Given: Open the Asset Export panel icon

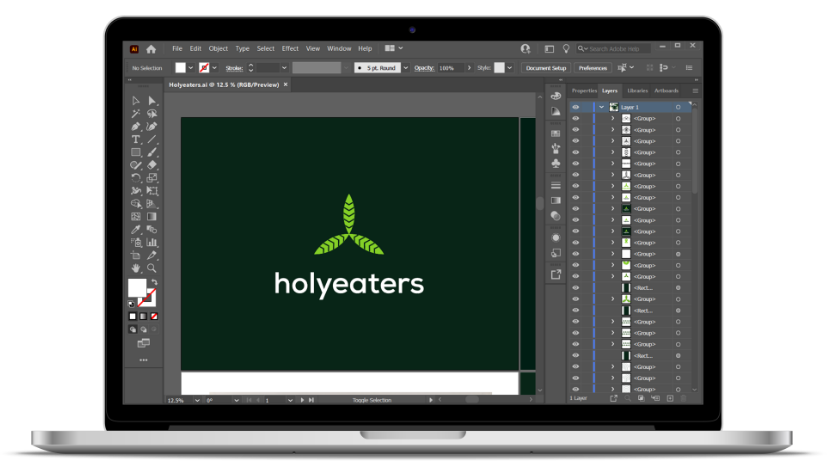Looking at the screenshot, I should (555, 273).
